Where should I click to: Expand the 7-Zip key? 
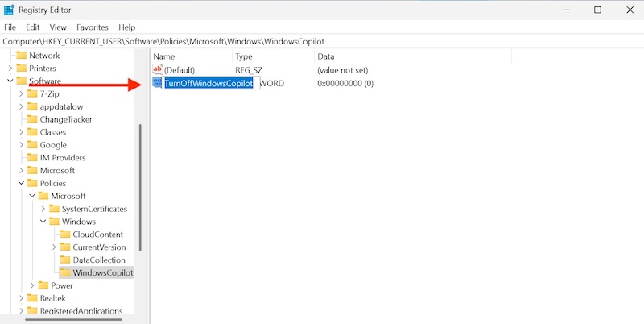pos(22,93)
